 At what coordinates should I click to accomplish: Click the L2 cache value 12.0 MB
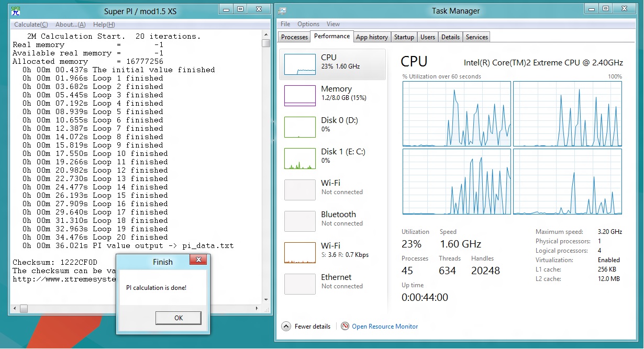pyautogui.click(x=608, y=279)
